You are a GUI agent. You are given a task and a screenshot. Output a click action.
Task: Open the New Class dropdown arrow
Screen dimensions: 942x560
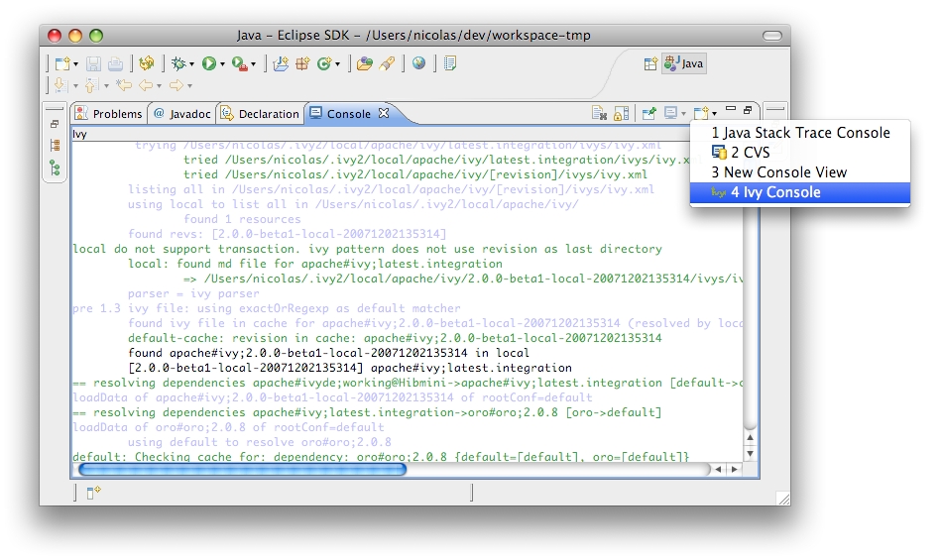(338, 64)
